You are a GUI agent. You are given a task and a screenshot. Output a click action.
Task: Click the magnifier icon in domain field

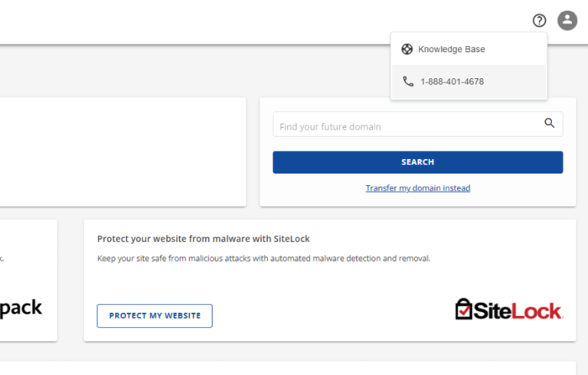(x=549, y=122)
